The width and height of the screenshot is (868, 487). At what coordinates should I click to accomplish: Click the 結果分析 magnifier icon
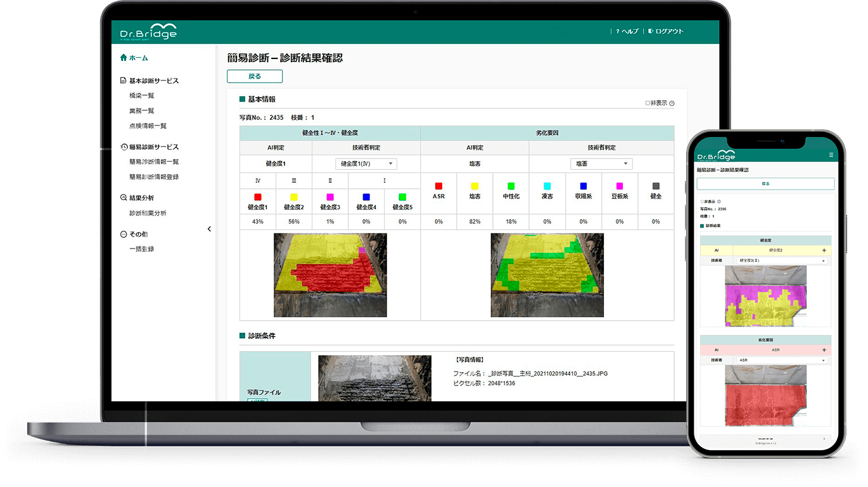(124, 198)
